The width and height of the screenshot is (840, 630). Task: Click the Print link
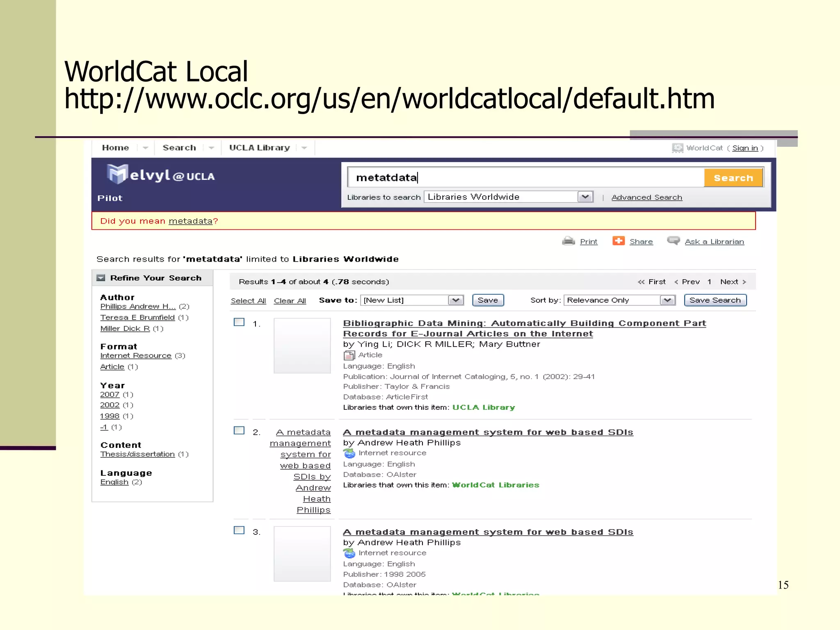589,242
